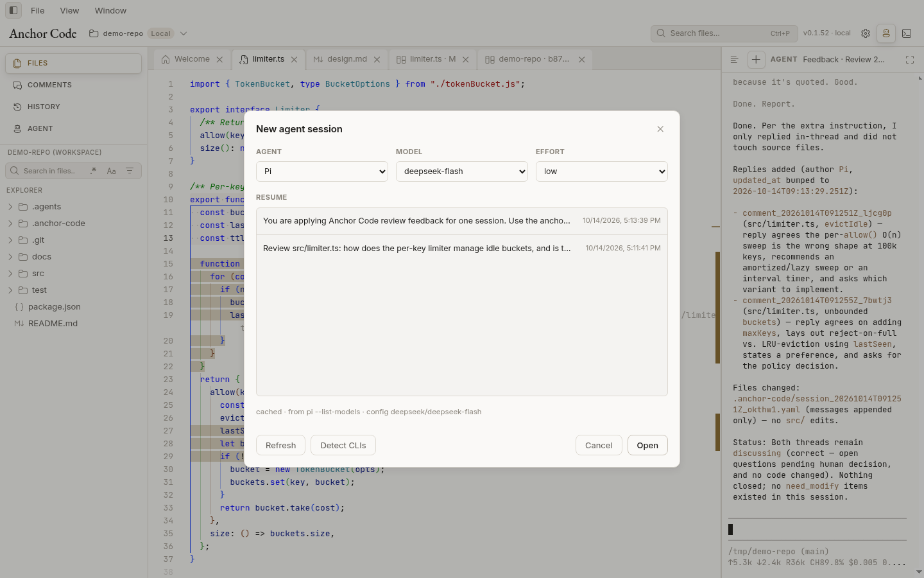Click the Detect CLIs button

pyautogui.click(x=343, y=445)
